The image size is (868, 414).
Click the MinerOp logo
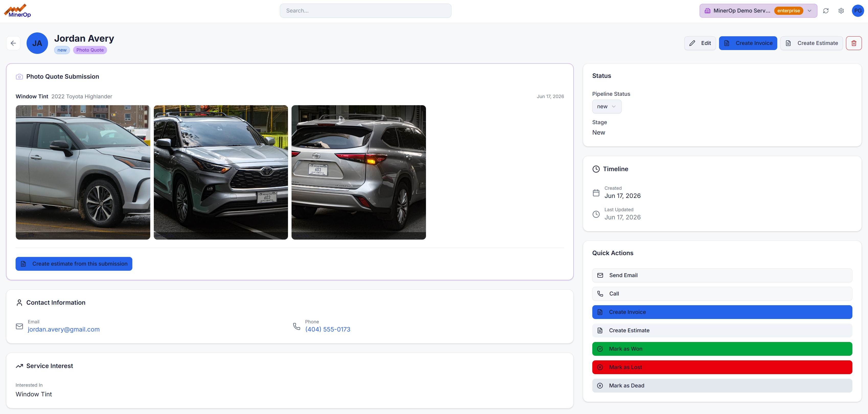pos(18,11)
